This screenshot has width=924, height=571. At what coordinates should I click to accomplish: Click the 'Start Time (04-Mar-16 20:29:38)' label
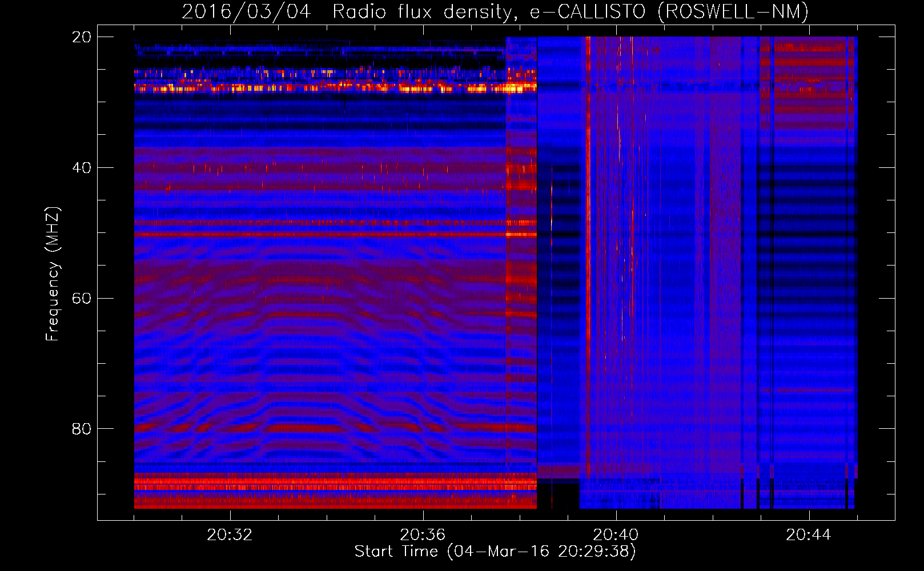(x=495, y=552)
